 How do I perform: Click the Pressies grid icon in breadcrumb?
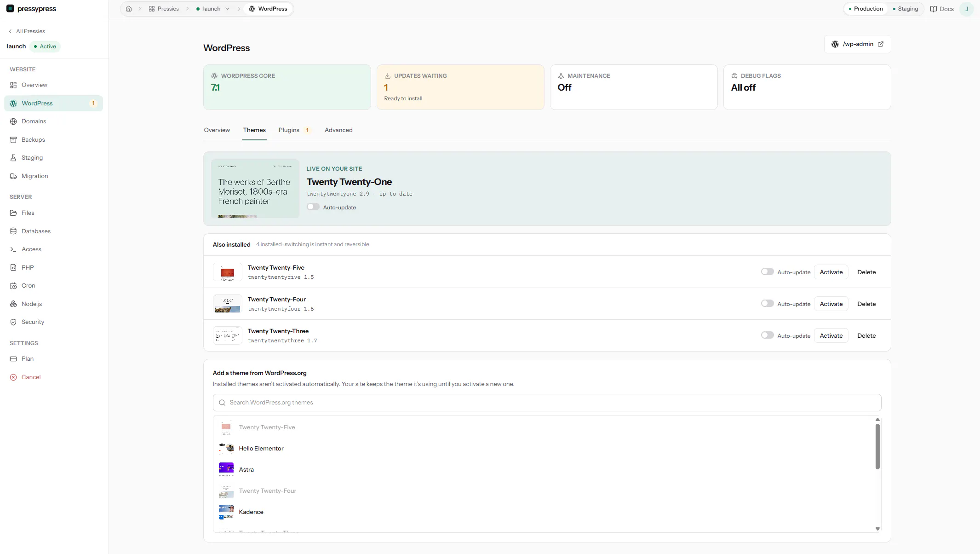pos(152,9)
